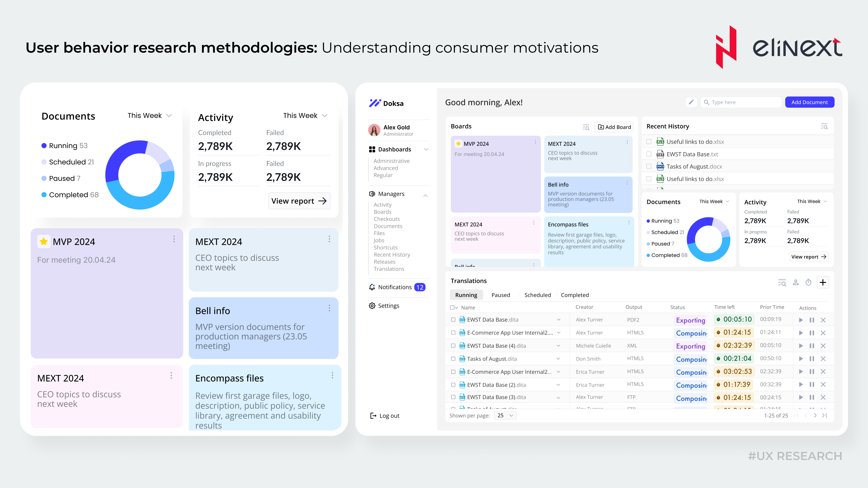This screenshot has height=488, width=868.
Task: Open the Recent History filter search icon
Action: click(x=824, y=127)
